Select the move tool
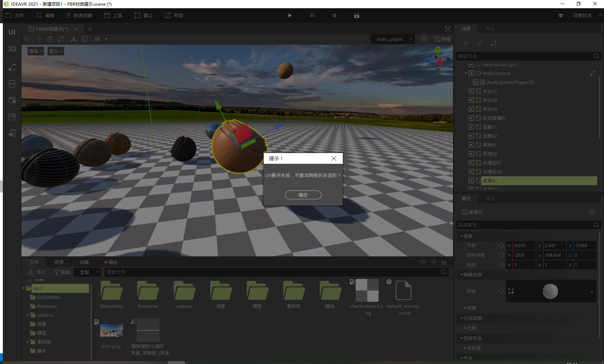604x364 pixels. click(39, 39)
